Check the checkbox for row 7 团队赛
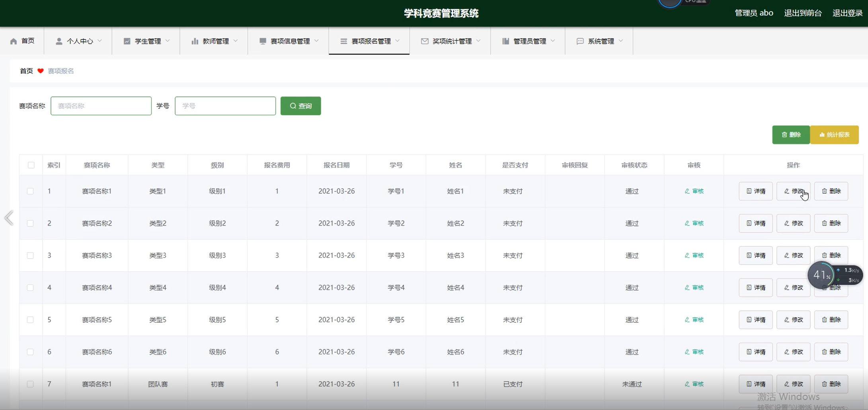The width and height of the screenshot is (868, 410). (30, 384)
